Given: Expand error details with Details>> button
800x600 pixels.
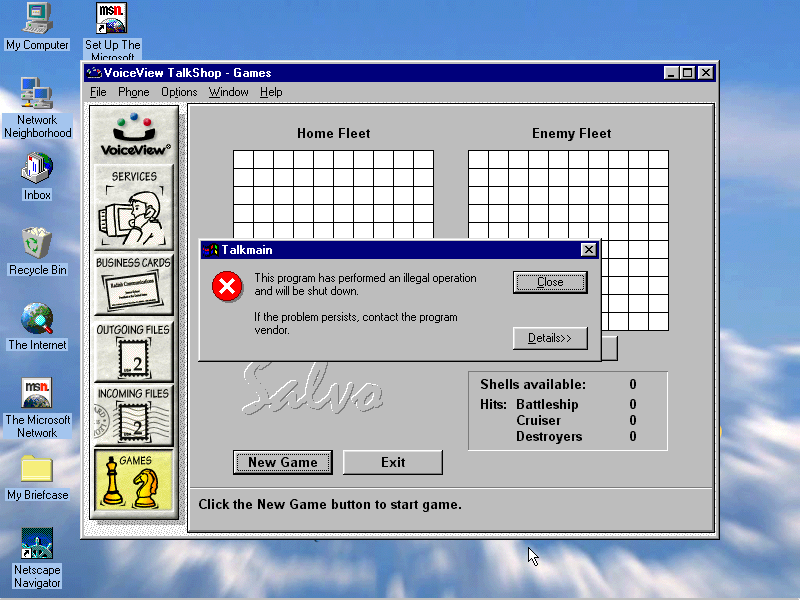Looking at the screenshot, I should point(549,338).
